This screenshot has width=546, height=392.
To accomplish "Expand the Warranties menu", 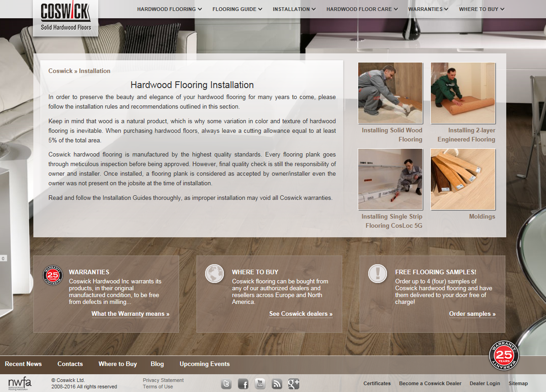I will pos(428,9).
